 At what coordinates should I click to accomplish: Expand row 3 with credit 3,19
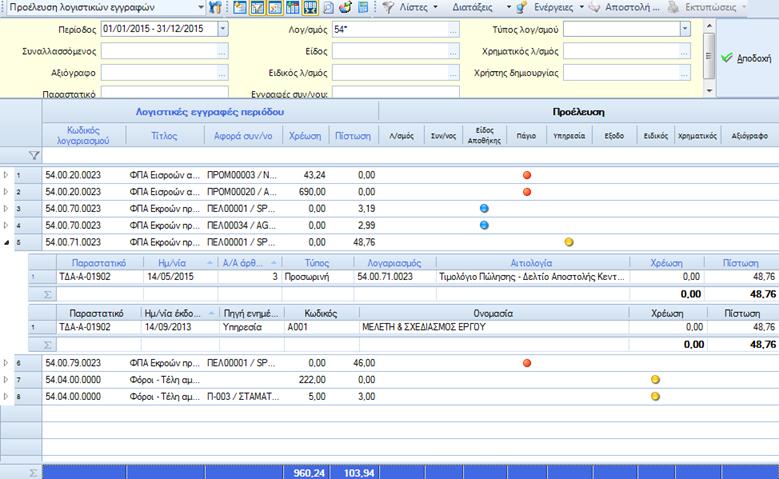(6, 209)
